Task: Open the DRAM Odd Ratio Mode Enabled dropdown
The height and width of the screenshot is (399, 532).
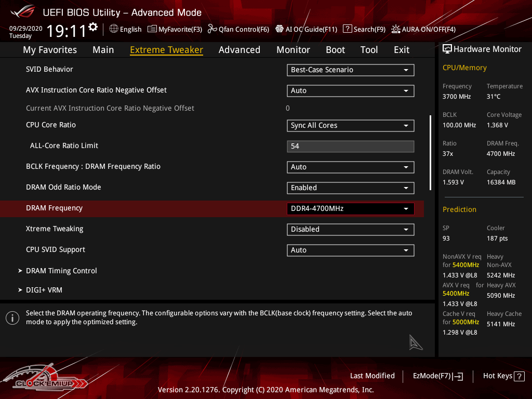Action: point(350,188)
